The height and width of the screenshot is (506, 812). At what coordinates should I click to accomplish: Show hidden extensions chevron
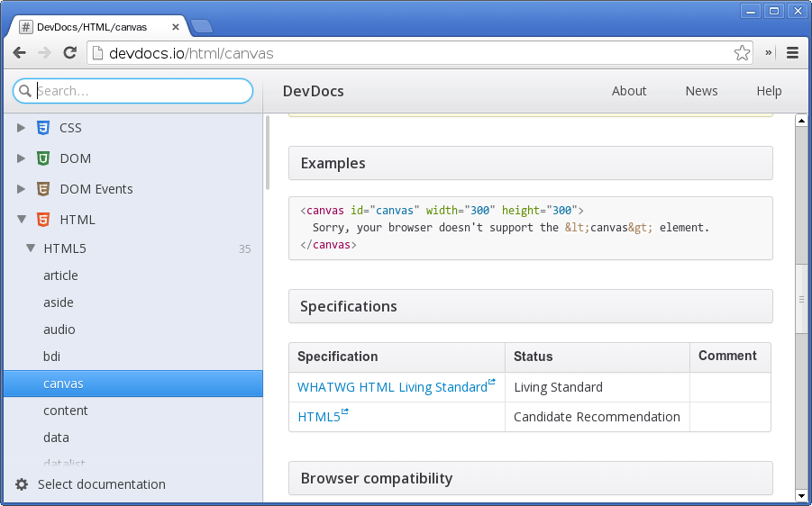click(x=769, y=53)
